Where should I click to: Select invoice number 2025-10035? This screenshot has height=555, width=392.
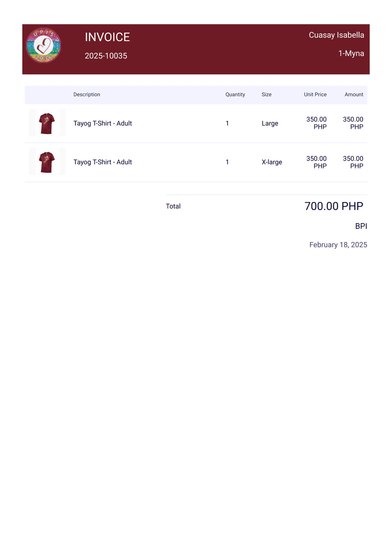[106, 56]
